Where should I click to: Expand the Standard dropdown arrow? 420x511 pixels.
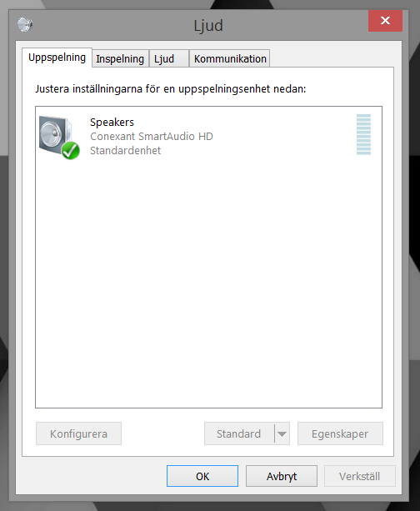click(x=282, y=433)
